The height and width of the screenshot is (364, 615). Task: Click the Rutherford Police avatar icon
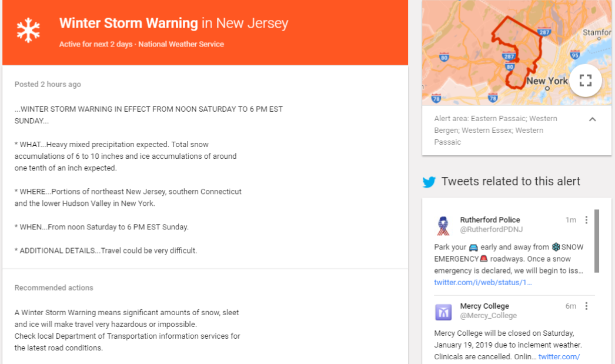pos(443,226)
